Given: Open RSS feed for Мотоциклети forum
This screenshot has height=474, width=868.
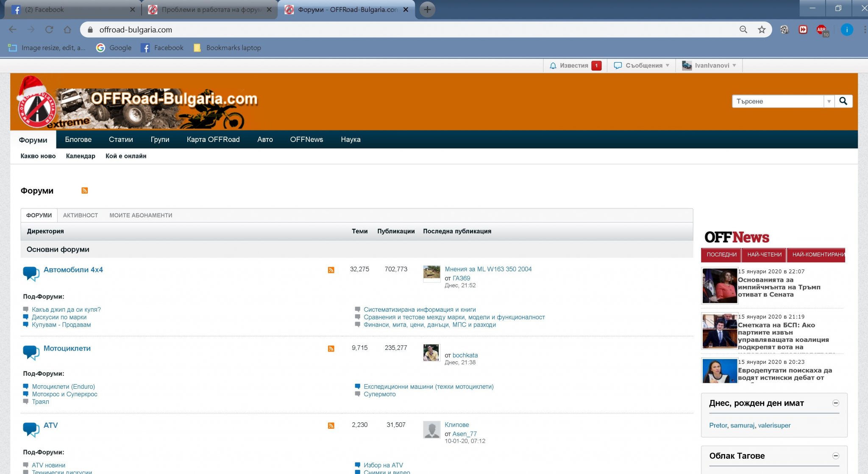Looking at the screenshot, I should click(x=331, y=349).
